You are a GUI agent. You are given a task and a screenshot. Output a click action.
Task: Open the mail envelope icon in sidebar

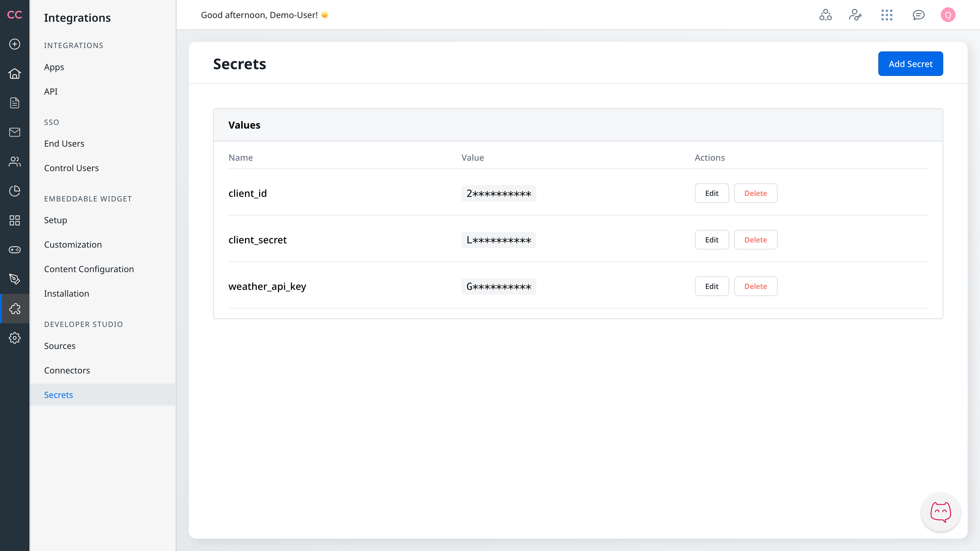(14, 132)
